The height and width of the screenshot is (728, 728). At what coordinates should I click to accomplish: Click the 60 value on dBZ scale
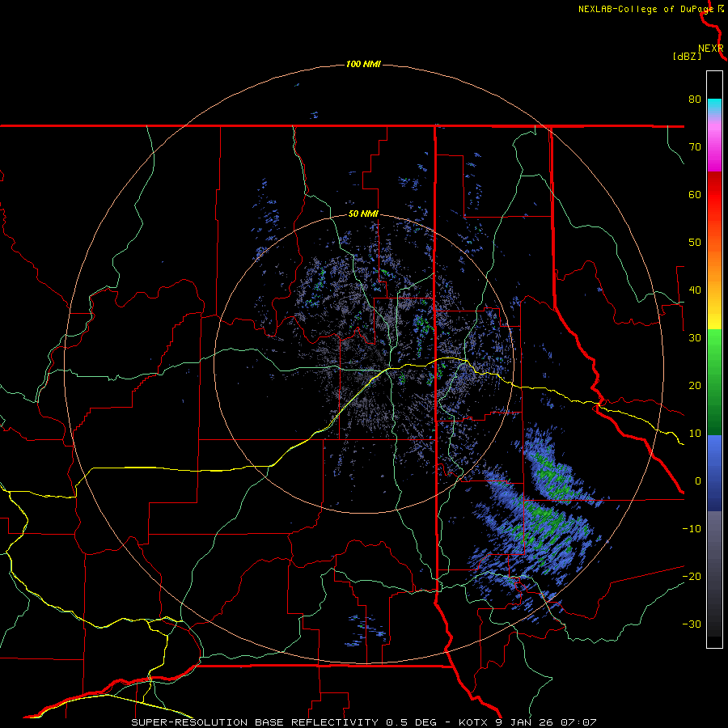coord(695,194)
